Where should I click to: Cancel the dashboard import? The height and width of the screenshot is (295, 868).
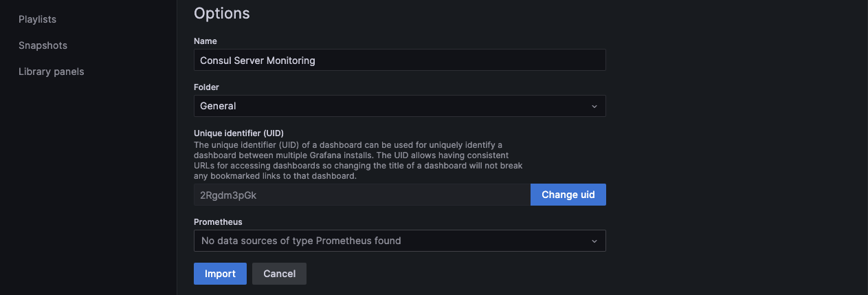tap(279, 274)
